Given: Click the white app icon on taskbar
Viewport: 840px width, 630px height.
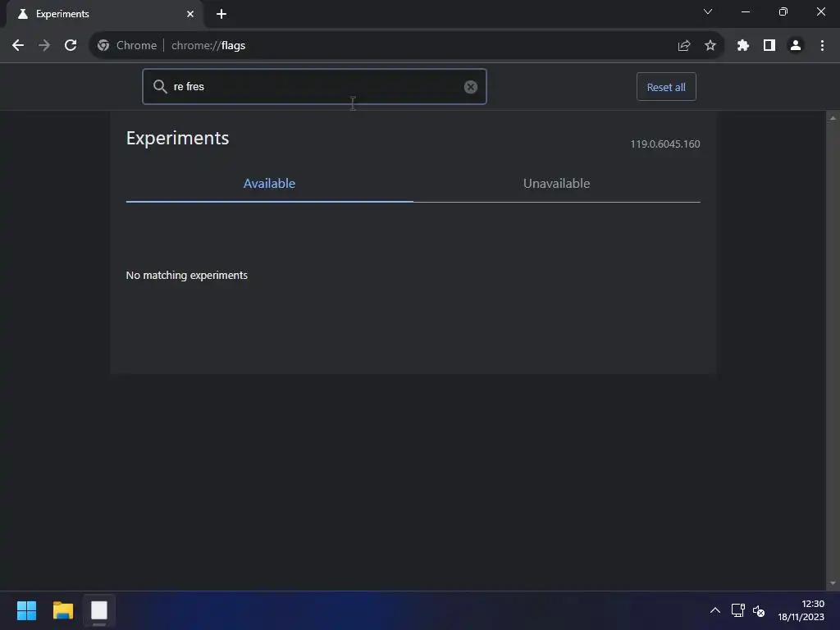Looking at the screenshot, I should pyautogui.click(x=99, y=610).
